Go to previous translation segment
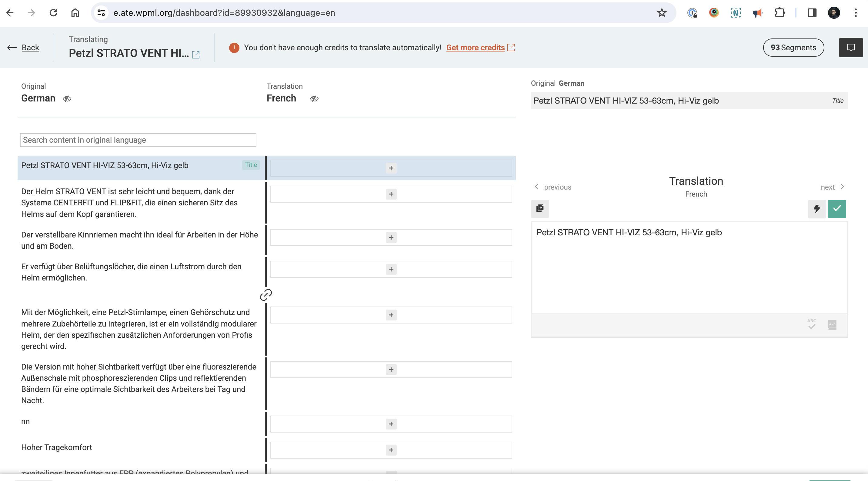Screen dimensions: 868x481 coord(553,187)
